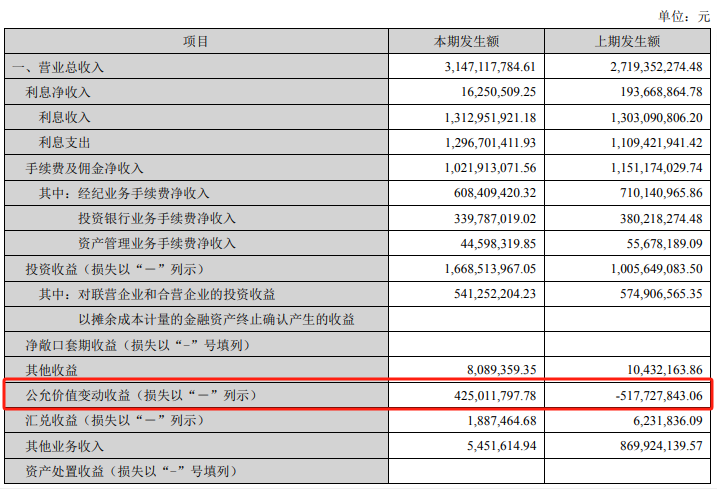Viewport: 717px width, 489px height.
Task: Select value 16,250,509.25
Action: [x=498, y=92]
